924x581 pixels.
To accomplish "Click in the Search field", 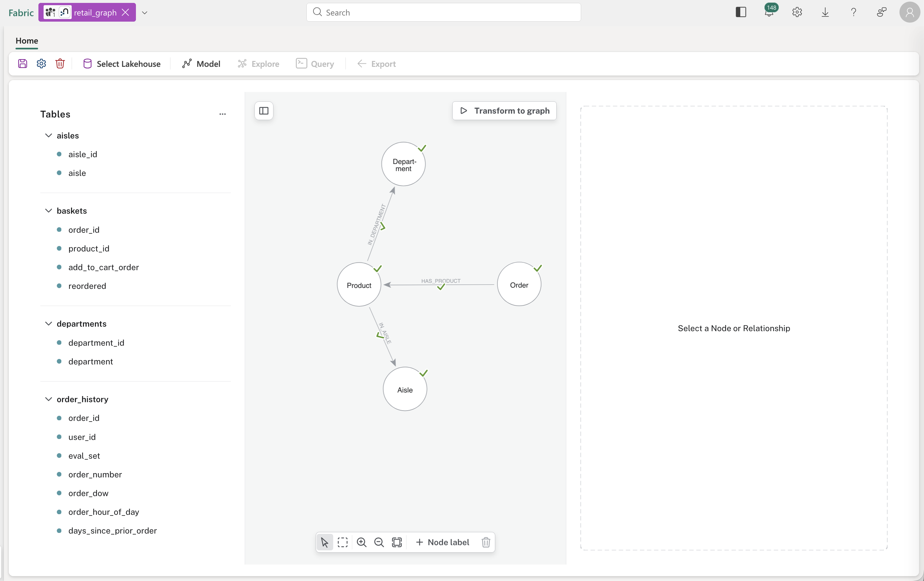I will coord(444,12).
